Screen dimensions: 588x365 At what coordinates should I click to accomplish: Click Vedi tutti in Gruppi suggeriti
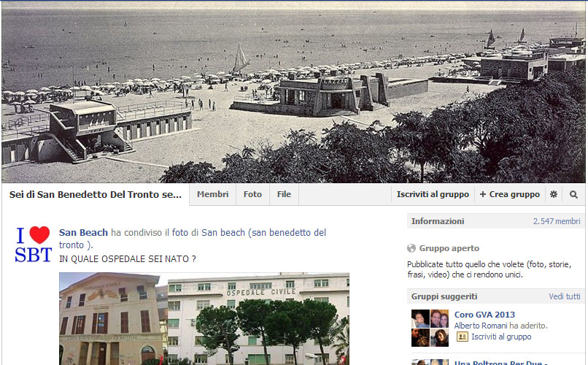tap(565, 296)
